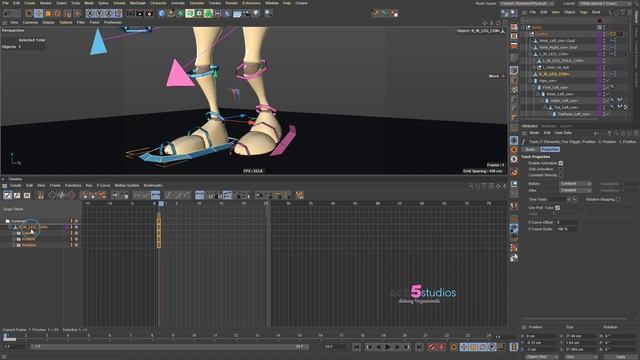Add a Cube primitive from toolbar

click(x=162, y=13)
